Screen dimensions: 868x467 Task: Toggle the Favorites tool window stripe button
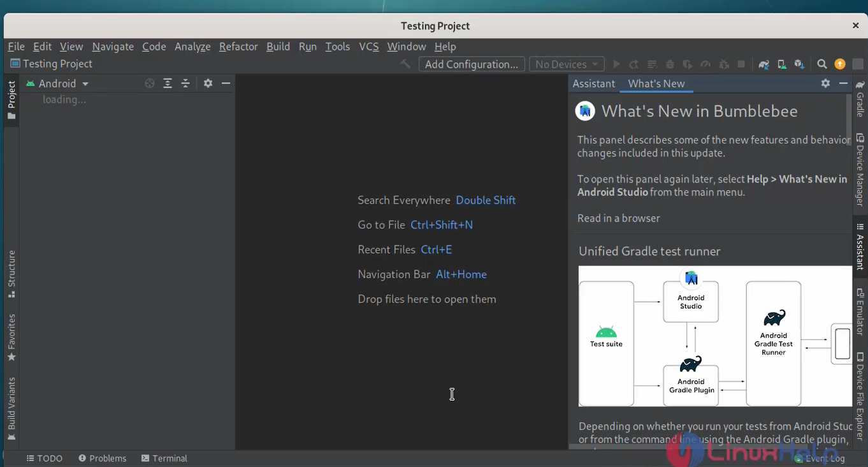(x=11, y=337)
